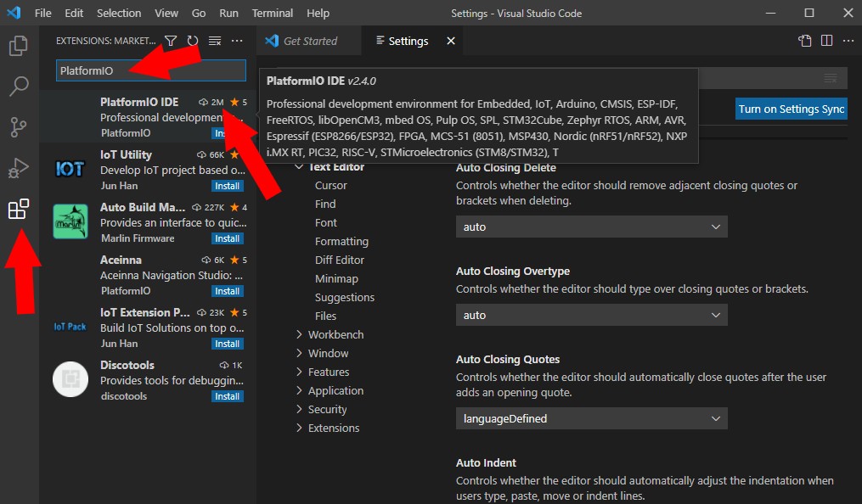Viewport: 862px width, 504px height.
Task: Select Find in settings tree
Action: pyautogui.click(x=325, y=204)
